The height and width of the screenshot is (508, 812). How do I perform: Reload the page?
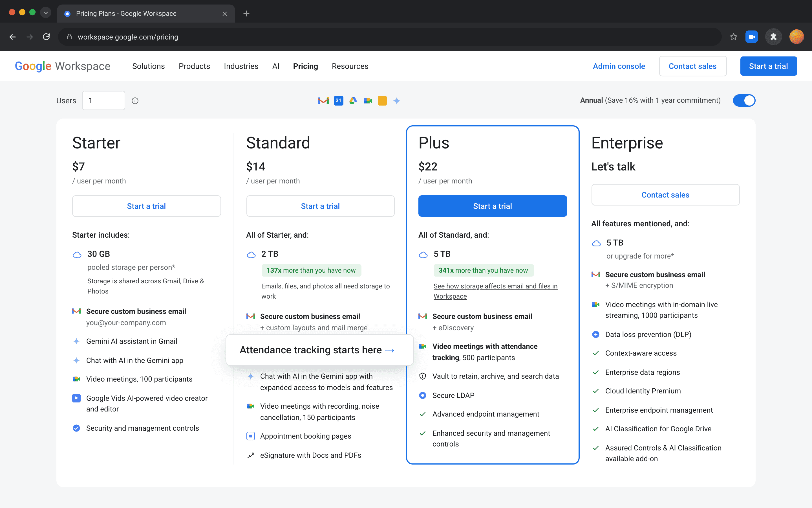pos(46,37)
